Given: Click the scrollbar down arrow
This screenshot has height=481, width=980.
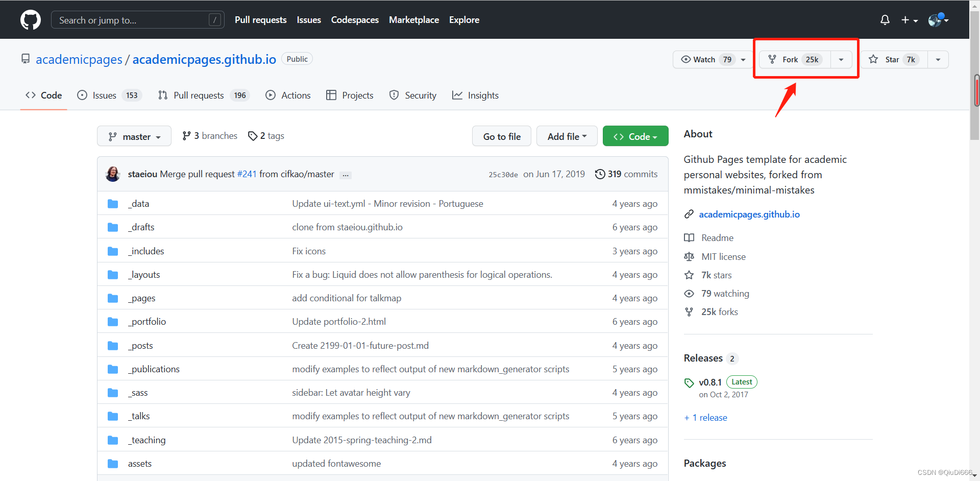Looking at the screenshot, I should pyautogui.click(x=974, y=475).
